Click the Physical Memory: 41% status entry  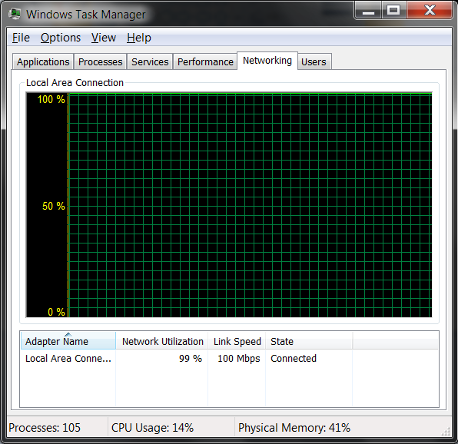(x=294, y=428)
